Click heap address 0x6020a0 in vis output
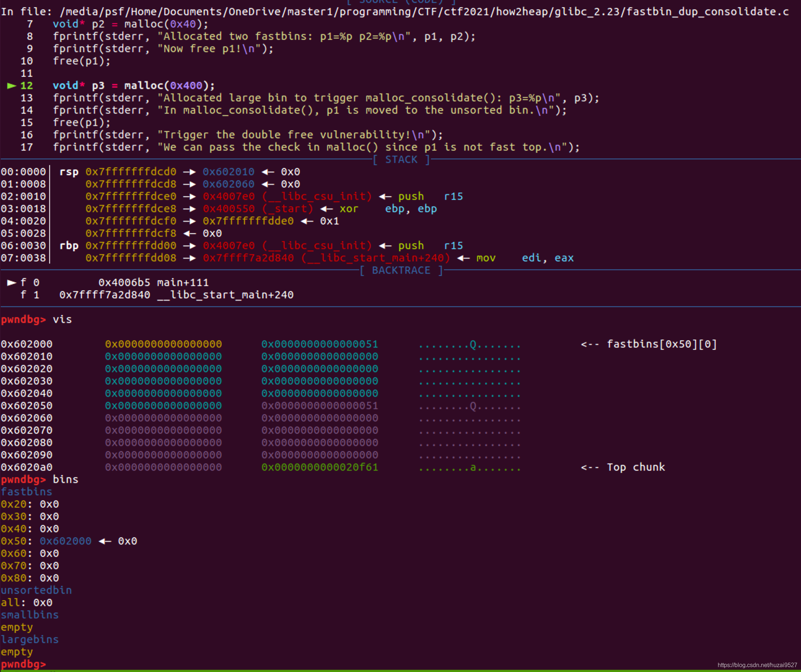801x672 pixels. [27, 467]
